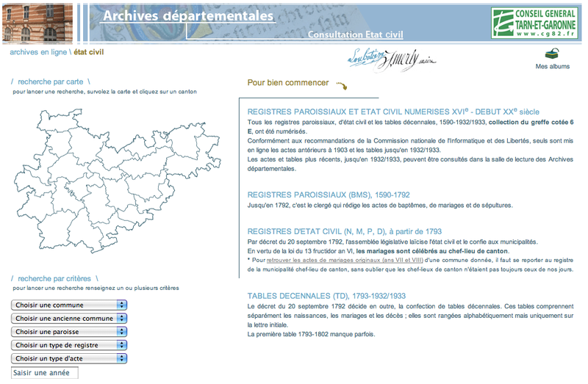
Task: Click REGISTRES PAROISSIAUX ET ETAT CIVIL NUMERISES heading
Action: coord(393,112)
